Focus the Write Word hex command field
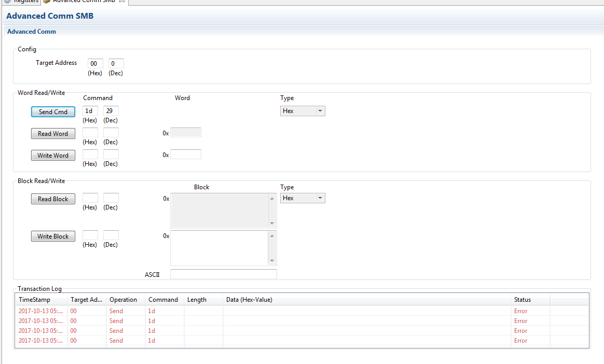The height and width of the screenshot is (364, 604). point(90,155)
